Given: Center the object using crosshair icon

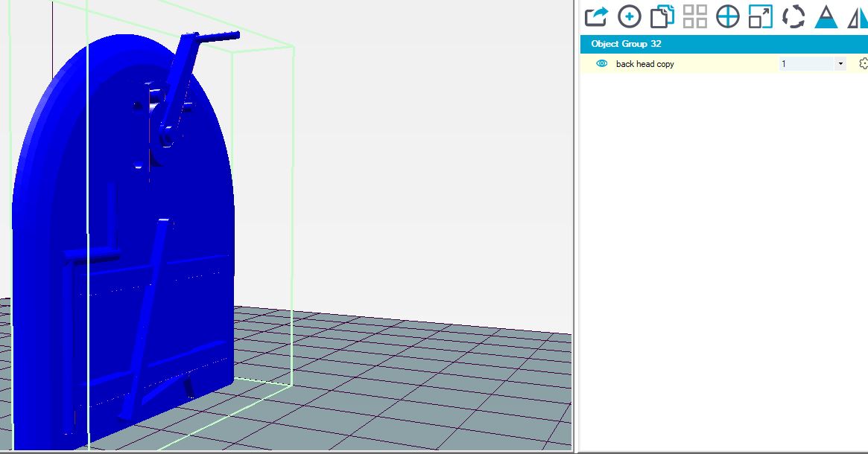Looking at the screenshot, I should click(x=727, y=16).
